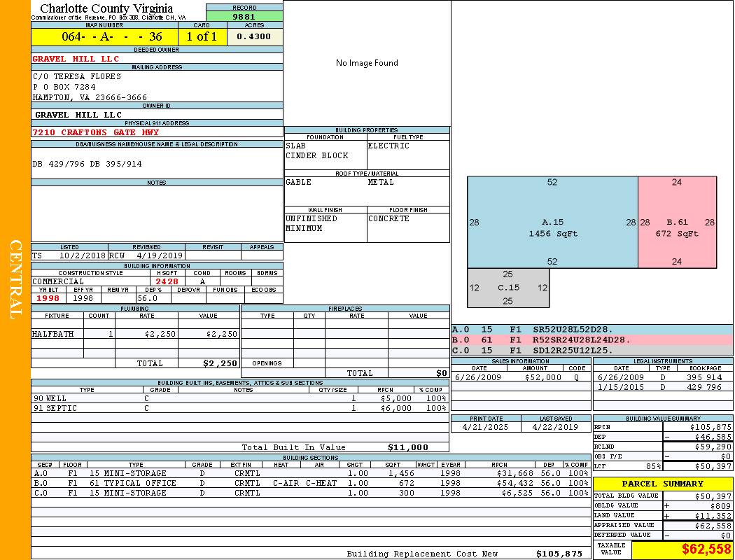The width and height of the screenshot is (735, 560).
Task: Select physical address 7210 CRAFTONS GATE HWY
Action: [96, 132]
